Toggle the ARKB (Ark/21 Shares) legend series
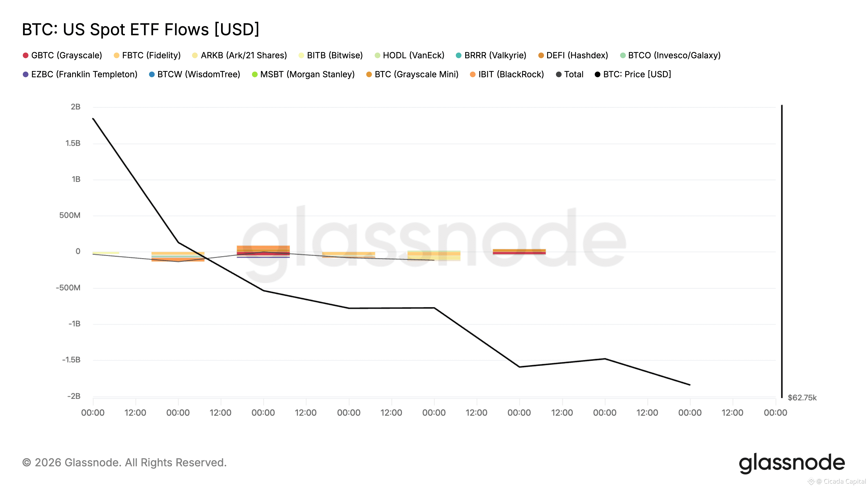Screen dimensions: 868x488 [239, 55]
